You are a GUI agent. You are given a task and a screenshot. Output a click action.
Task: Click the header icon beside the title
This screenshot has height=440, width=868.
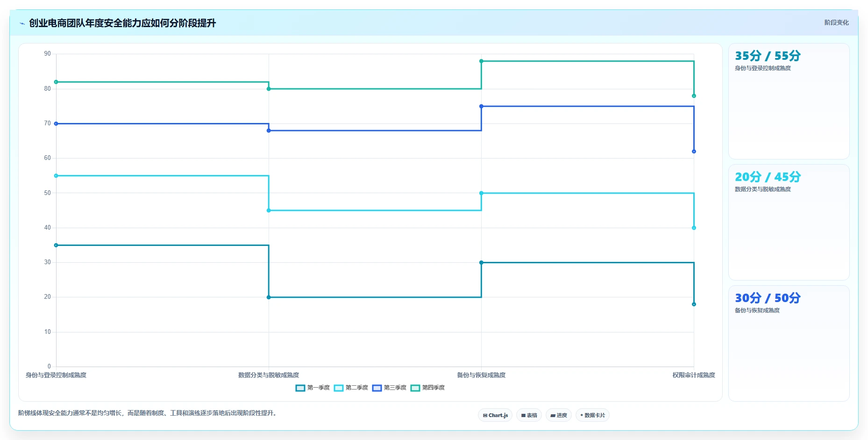tap(22, 23)
